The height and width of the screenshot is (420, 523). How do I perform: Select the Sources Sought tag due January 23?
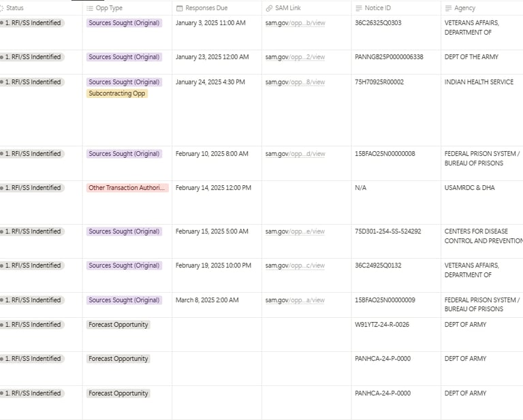[x=124, y=57]
